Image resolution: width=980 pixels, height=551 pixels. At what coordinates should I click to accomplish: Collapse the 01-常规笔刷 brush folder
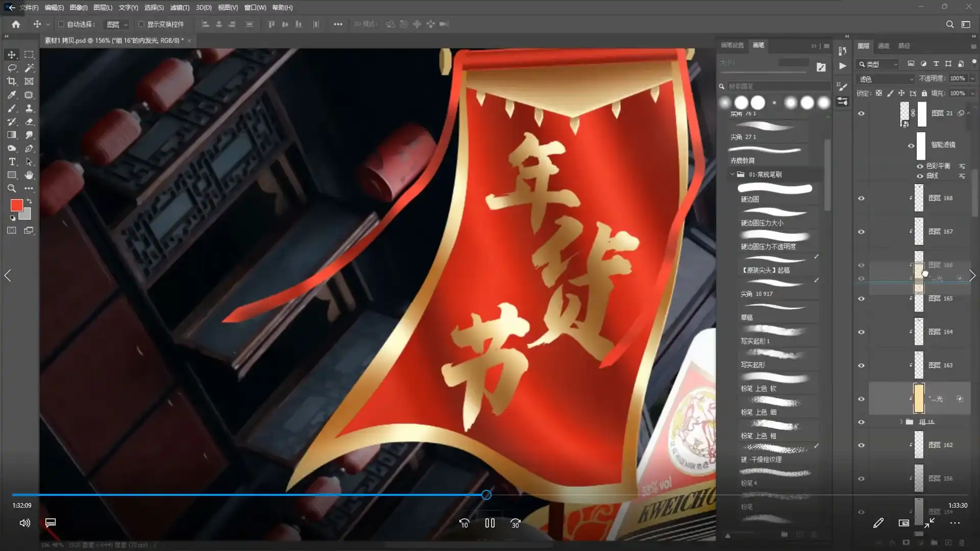point(733,174)
